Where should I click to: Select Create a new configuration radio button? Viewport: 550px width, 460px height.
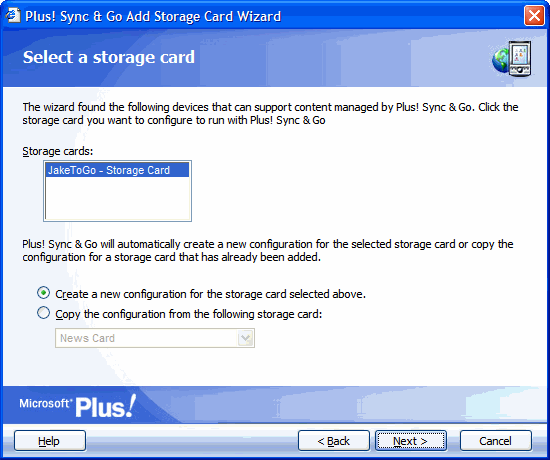(43, 293)
